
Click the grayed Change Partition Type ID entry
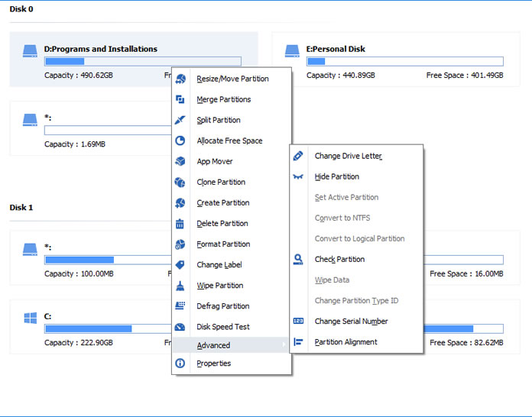coord(356,301)
